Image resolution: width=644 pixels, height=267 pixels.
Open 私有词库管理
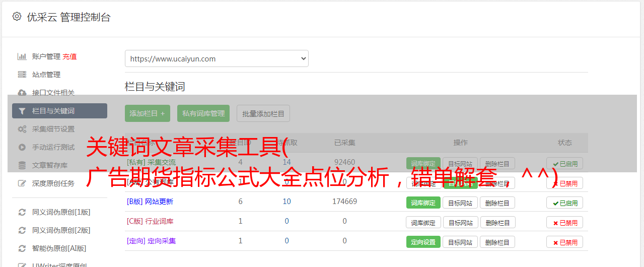(203, 113)
